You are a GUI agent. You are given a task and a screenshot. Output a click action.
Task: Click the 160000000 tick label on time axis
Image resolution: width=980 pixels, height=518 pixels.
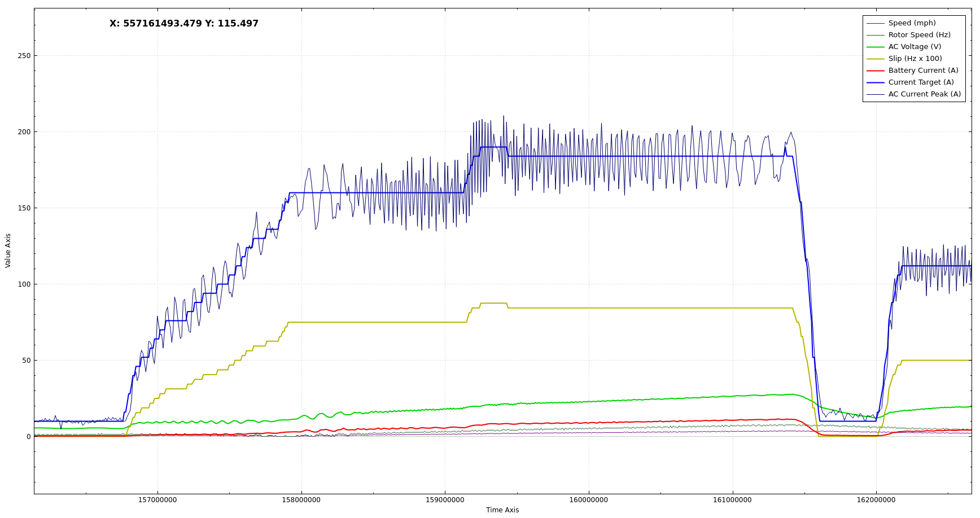588,500
